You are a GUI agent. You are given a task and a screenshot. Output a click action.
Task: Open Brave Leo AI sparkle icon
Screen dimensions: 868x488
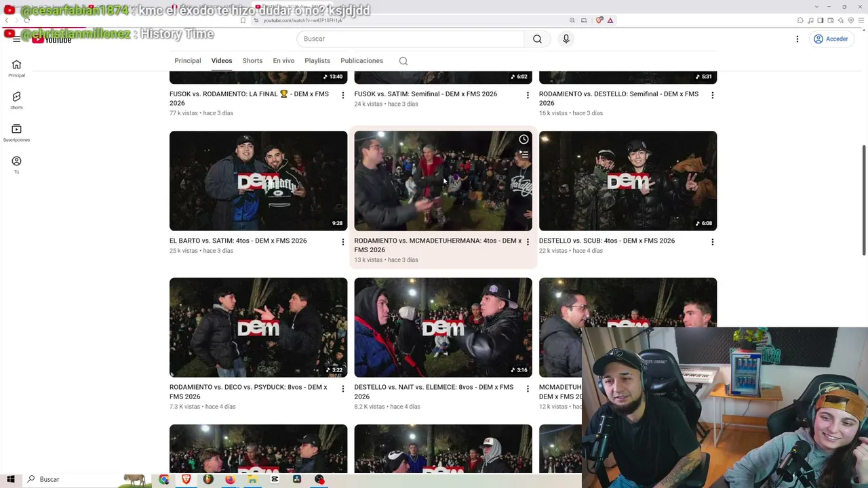point(841,20)
